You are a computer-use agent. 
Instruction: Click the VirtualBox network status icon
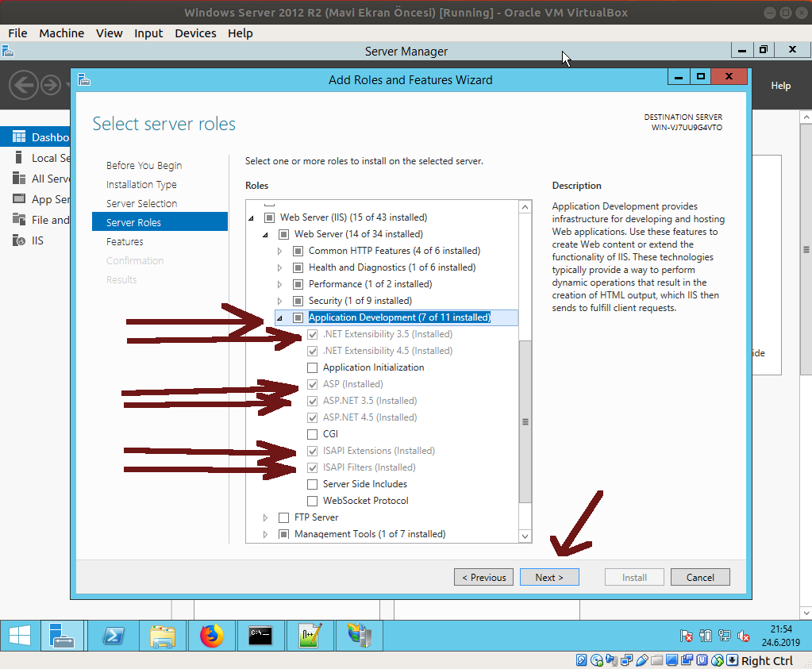(x=626, y=660)
